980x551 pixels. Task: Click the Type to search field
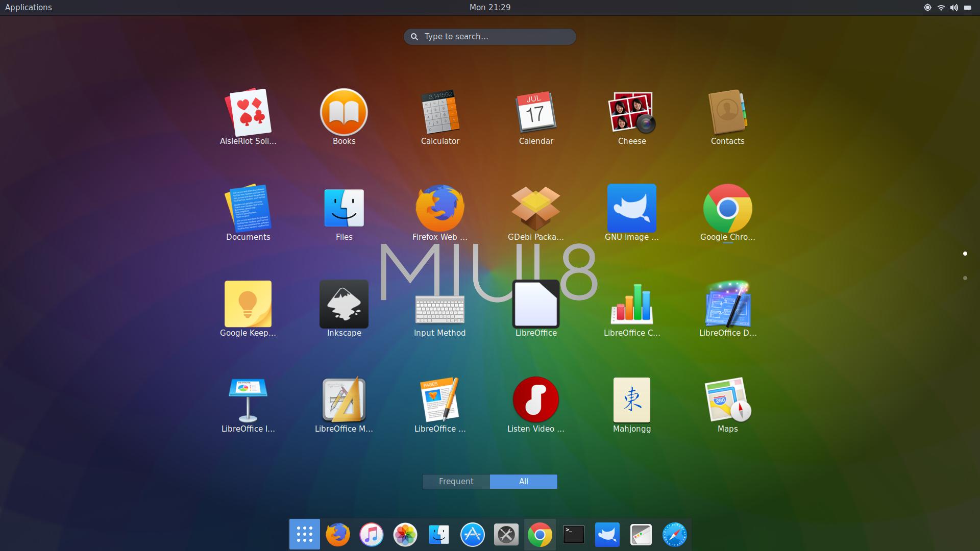[490, 37]
